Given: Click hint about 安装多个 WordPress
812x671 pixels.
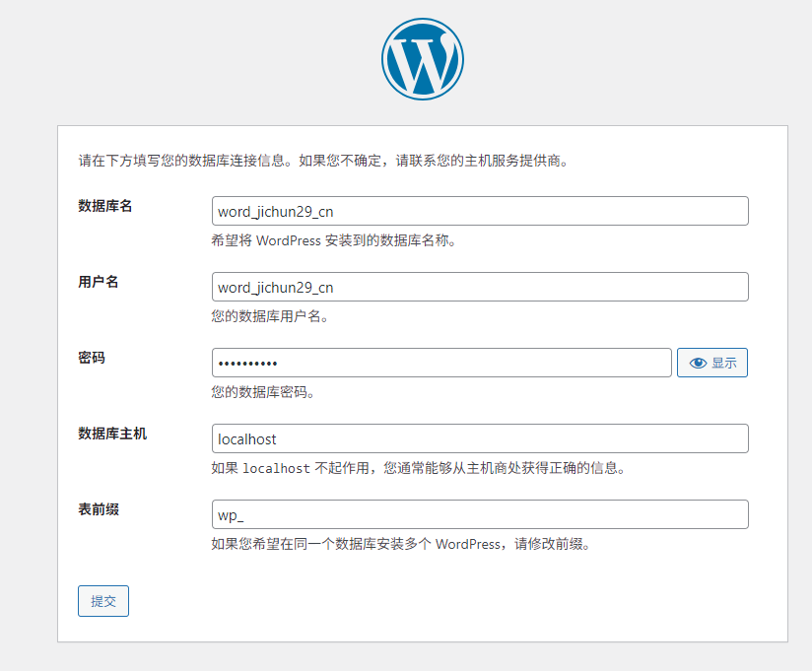Looking at the screenshot, I should point(401,544).
